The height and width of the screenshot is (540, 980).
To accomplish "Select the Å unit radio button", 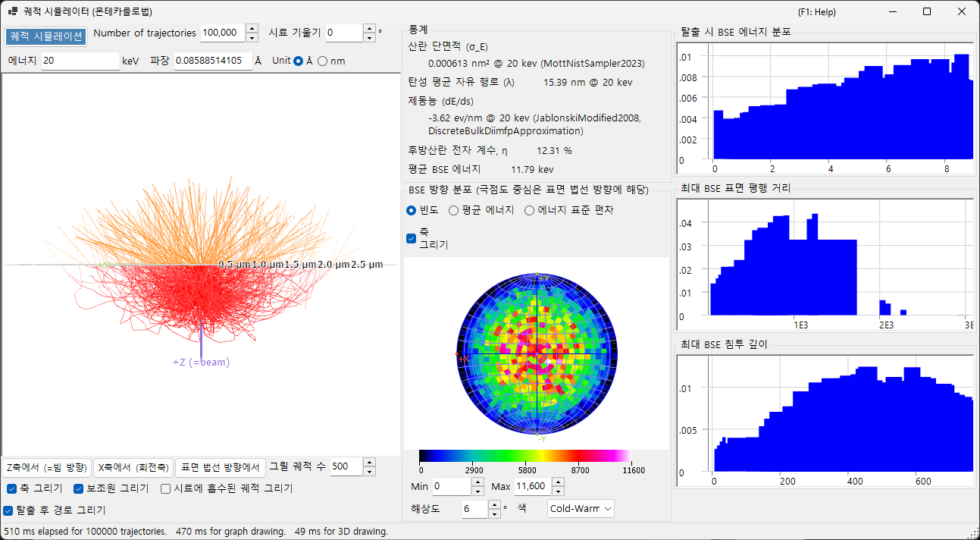I will pos(299,61).
